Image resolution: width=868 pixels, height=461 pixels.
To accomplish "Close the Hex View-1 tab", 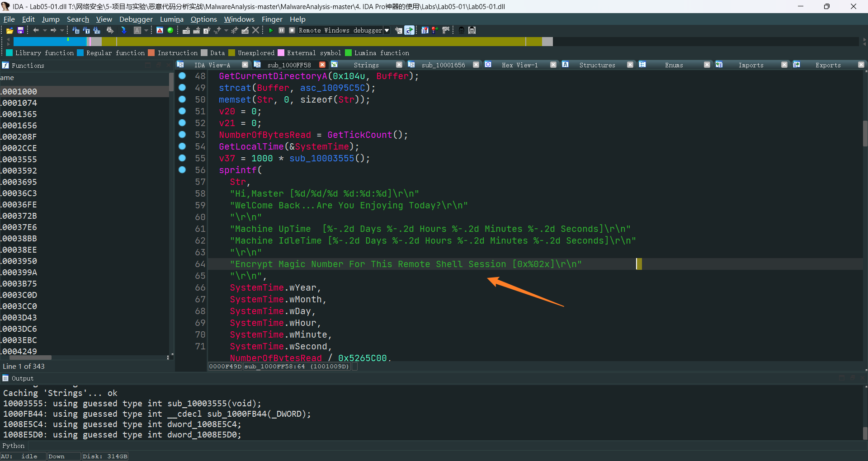I will [553, 65].
